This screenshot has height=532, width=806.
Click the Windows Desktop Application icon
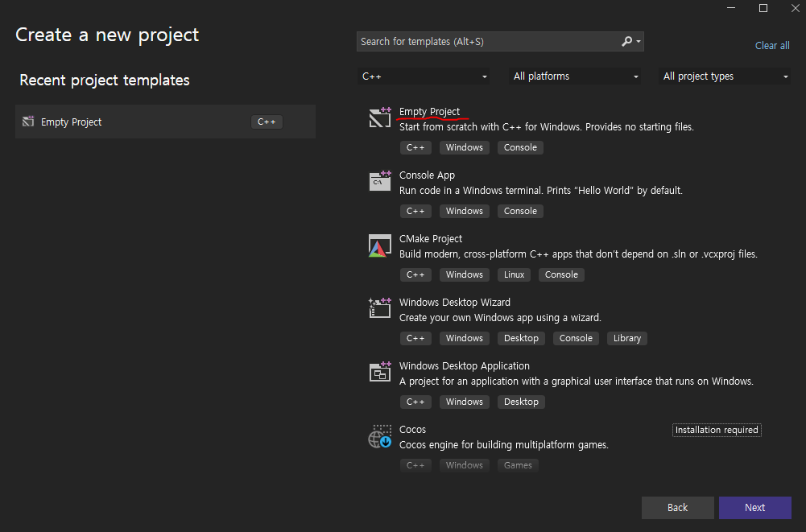coord(380,372)
